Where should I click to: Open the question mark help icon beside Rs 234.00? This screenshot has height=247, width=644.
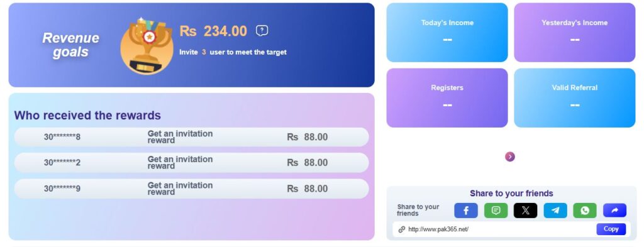coord(262,31)
